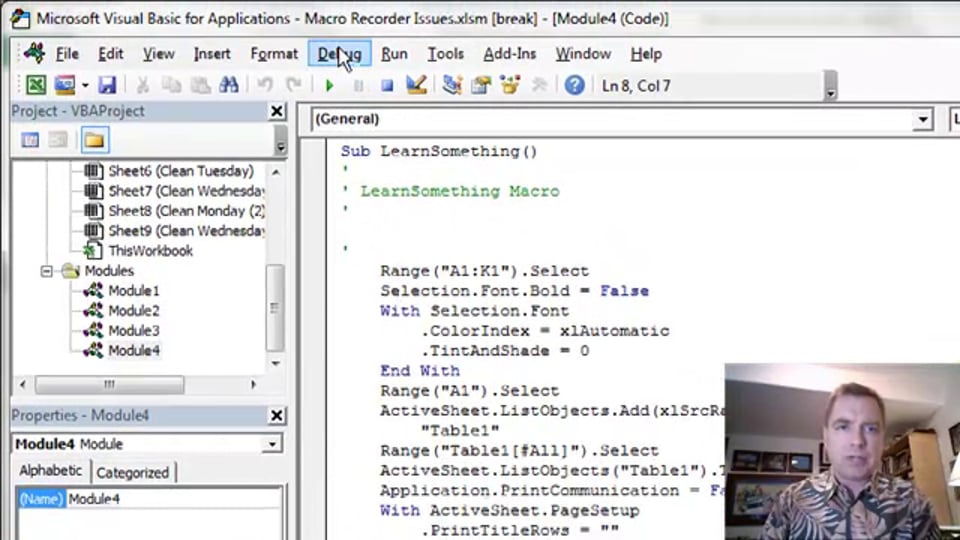Open the Object Browser toolbar icon
Viewport: 960px width, 540px height.
tap(510, 85)
